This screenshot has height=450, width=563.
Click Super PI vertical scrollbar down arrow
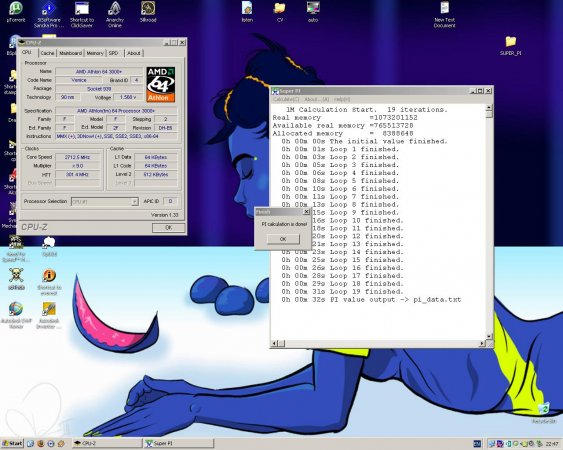coord(489,336)
